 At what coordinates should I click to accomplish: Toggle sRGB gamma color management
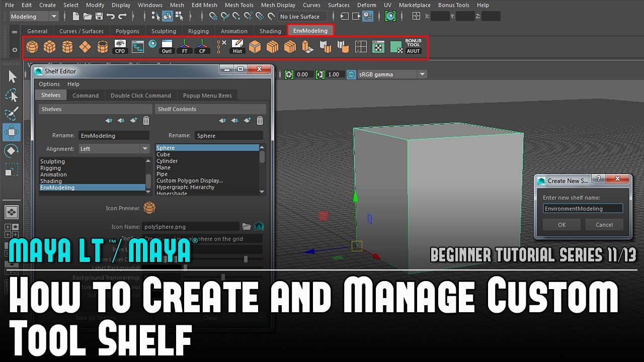pos(351,74)
